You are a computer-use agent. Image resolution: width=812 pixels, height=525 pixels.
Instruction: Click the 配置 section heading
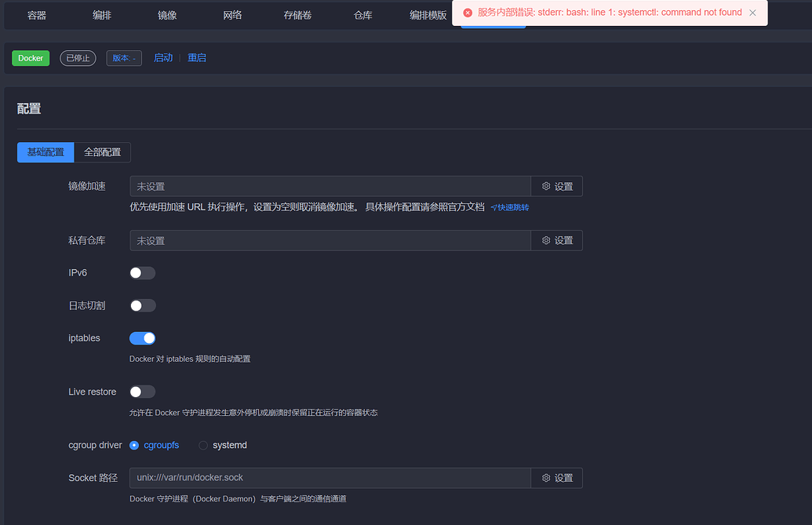(29, 109)
